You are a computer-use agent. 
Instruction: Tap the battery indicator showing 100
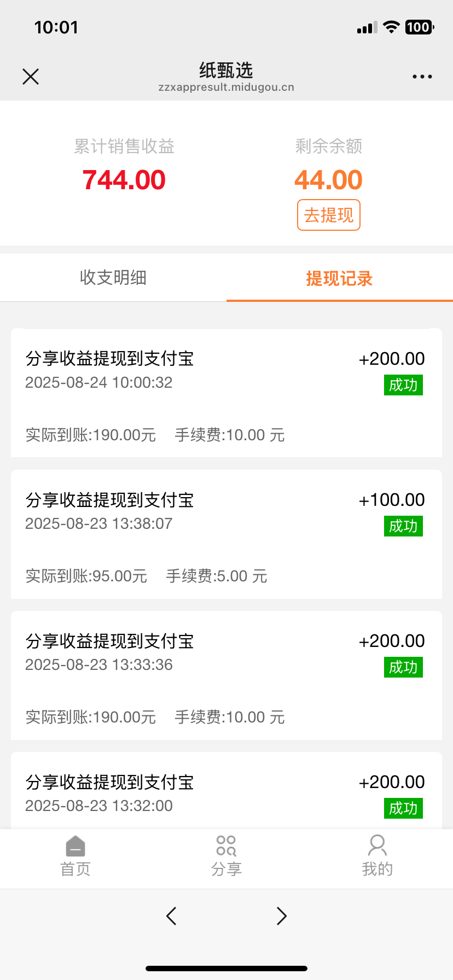tap(419, 27)
